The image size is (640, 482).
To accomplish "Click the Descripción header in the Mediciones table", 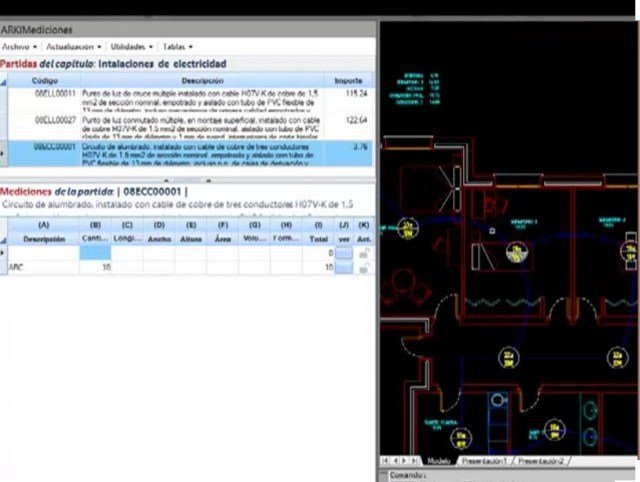I will click(44, 231).
